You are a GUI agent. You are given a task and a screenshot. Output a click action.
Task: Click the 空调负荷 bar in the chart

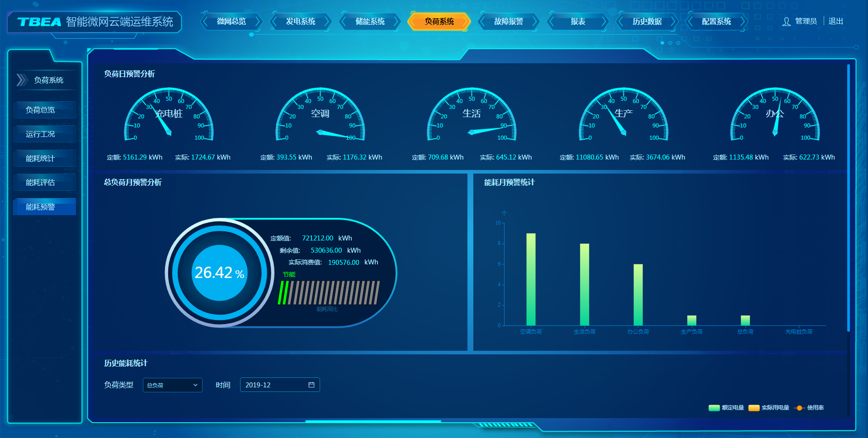[x=531, y=279]
